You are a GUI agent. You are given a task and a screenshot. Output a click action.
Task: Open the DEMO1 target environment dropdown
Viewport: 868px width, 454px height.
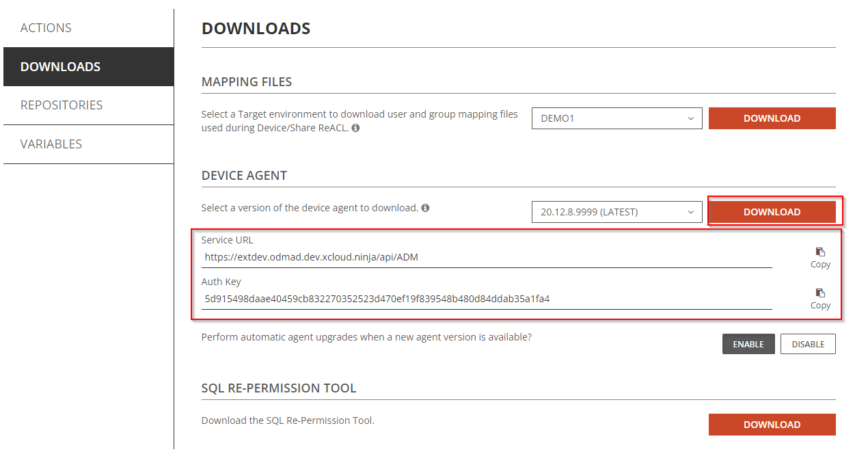(616, 118)
